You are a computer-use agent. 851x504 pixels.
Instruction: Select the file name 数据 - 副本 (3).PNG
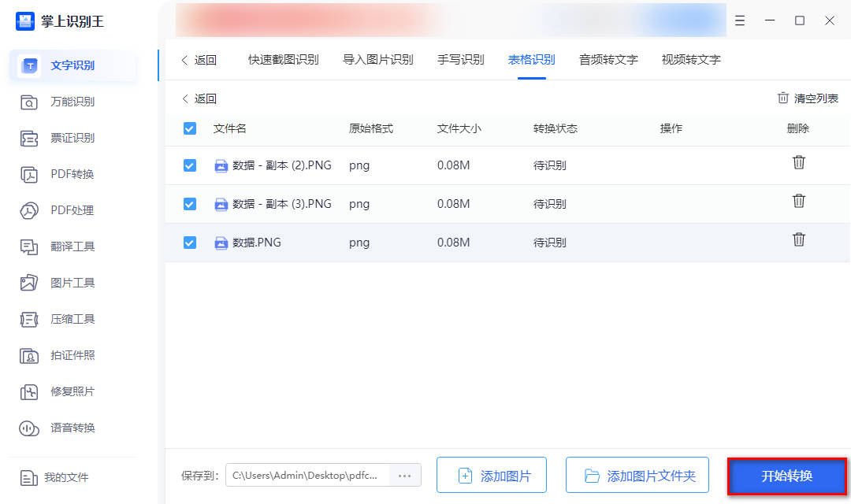[x=281, y=204]
